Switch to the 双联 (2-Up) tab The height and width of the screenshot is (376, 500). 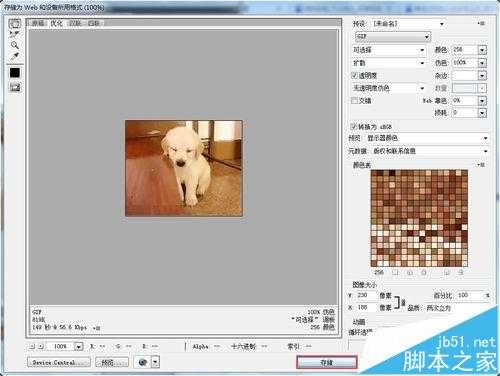75,23
